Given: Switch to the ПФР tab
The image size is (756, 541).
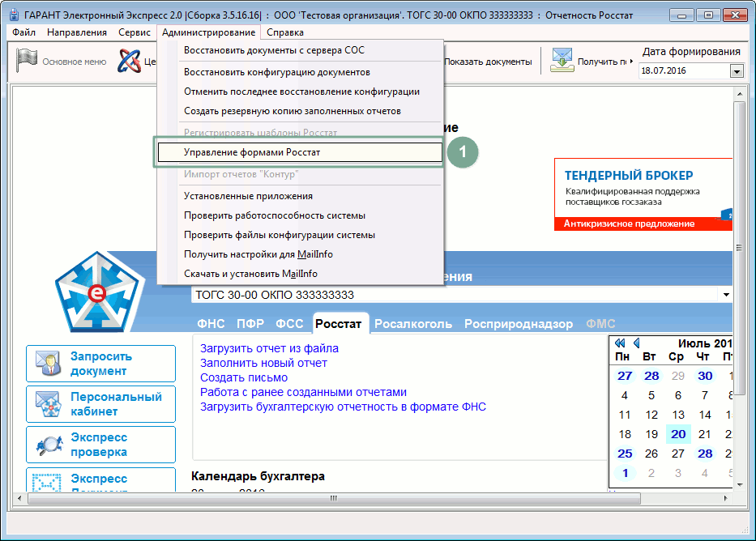Looking at the screenshot, I should (250, 324).
